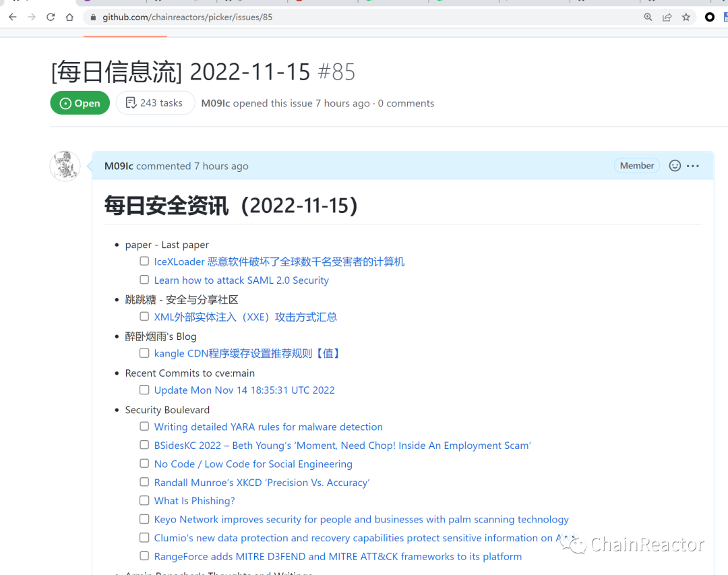Tick the BSidesKC 2022 checkbox
Viewport: 728px width, 575px height.
tap(144, 446)
